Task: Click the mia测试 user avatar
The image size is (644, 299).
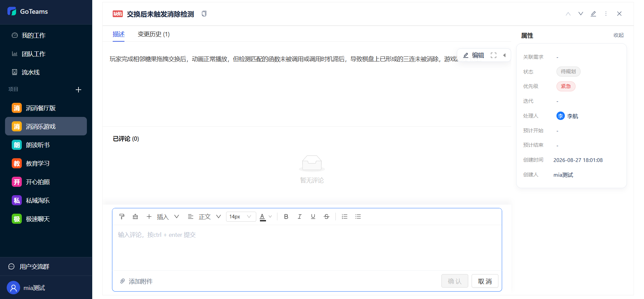Action: [13, 288]
